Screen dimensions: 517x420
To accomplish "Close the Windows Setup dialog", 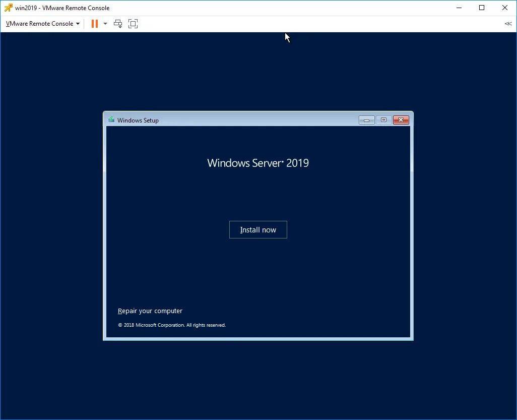I will click(x=401, y=120).
